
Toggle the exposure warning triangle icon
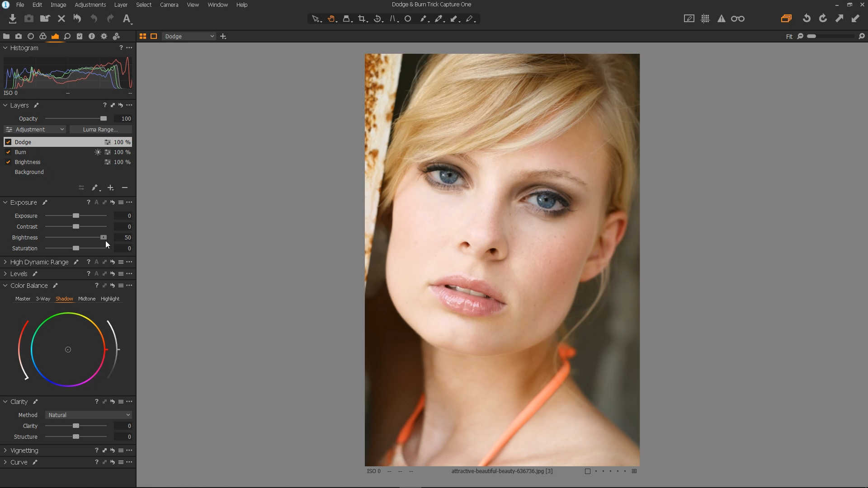721,19
